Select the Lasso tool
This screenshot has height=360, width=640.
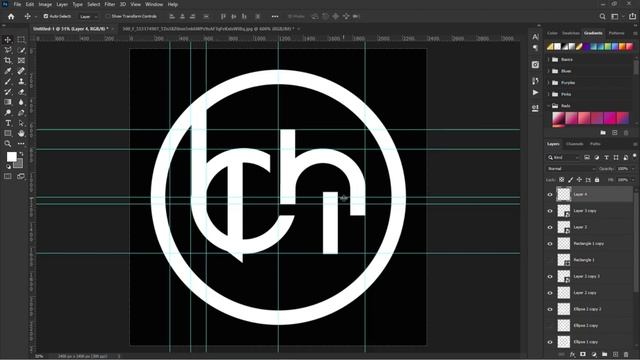tap(8, 50)
